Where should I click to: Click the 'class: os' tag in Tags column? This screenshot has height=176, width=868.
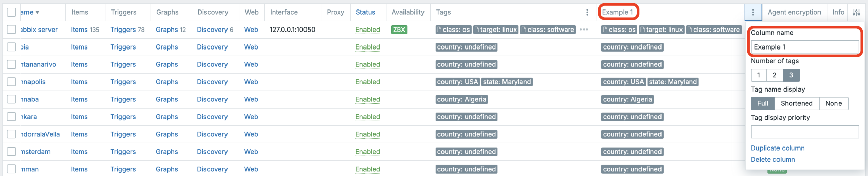[x=453, y=30]
